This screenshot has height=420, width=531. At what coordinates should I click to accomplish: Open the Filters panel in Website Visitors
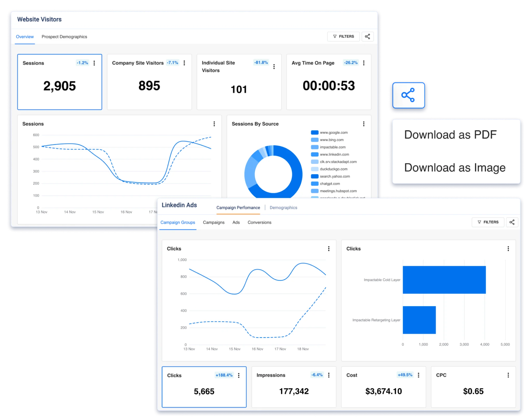point(343,37)
